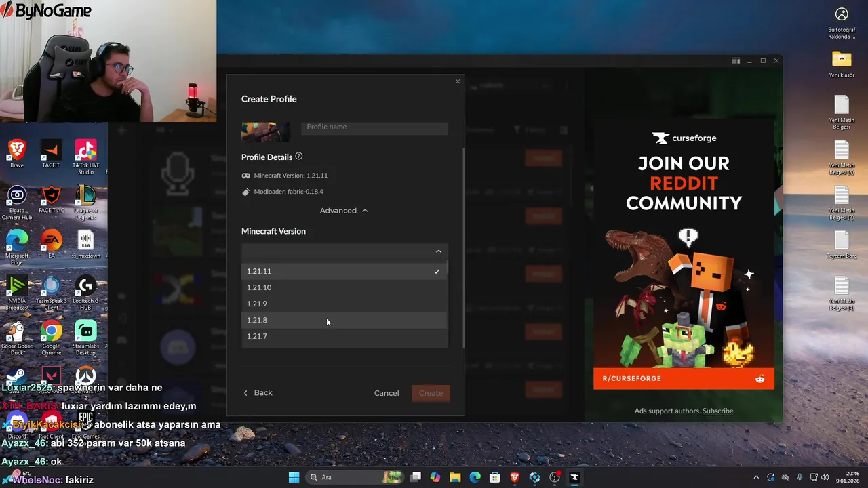Collapse the Advanced section
The height and width of the screenshot is (488, 868).
(344, 211)
